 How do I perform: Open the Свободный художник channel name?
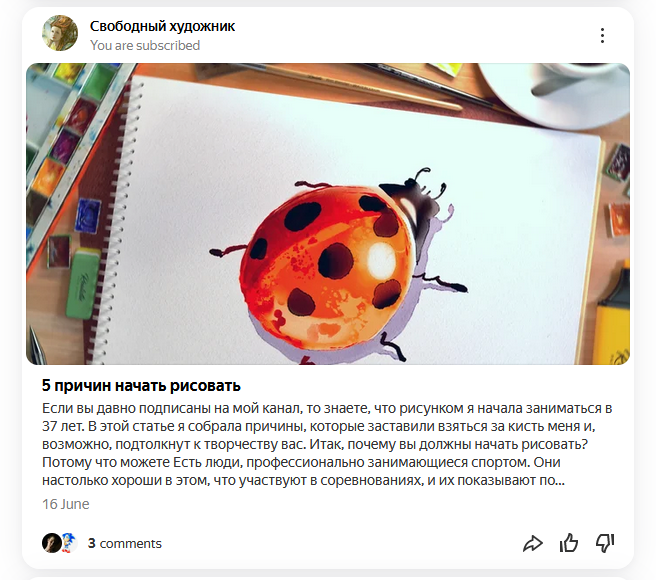(x=162, y=26)
